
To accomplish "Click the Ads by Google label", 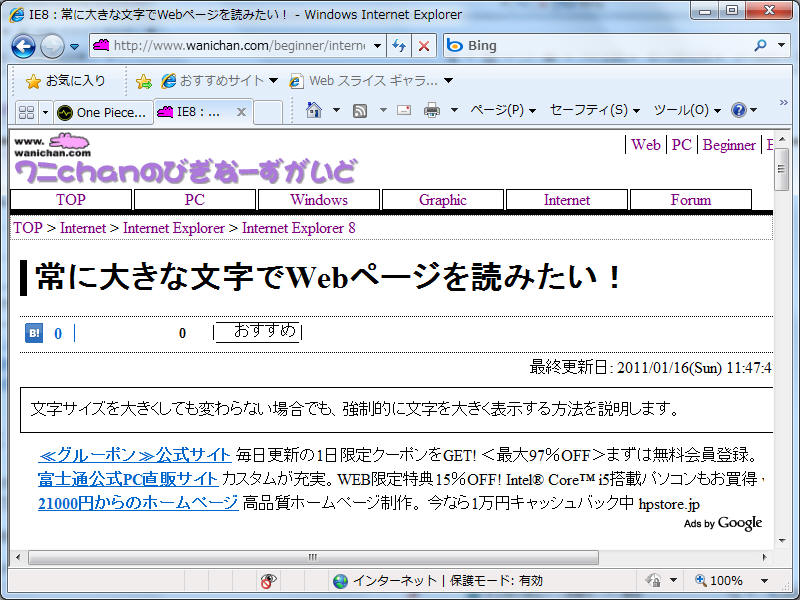I will (723, 523).
